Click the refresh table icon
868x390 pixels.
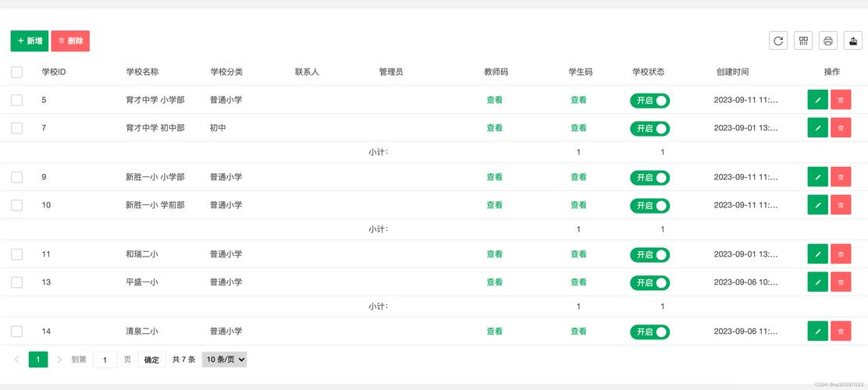[777, 41]
